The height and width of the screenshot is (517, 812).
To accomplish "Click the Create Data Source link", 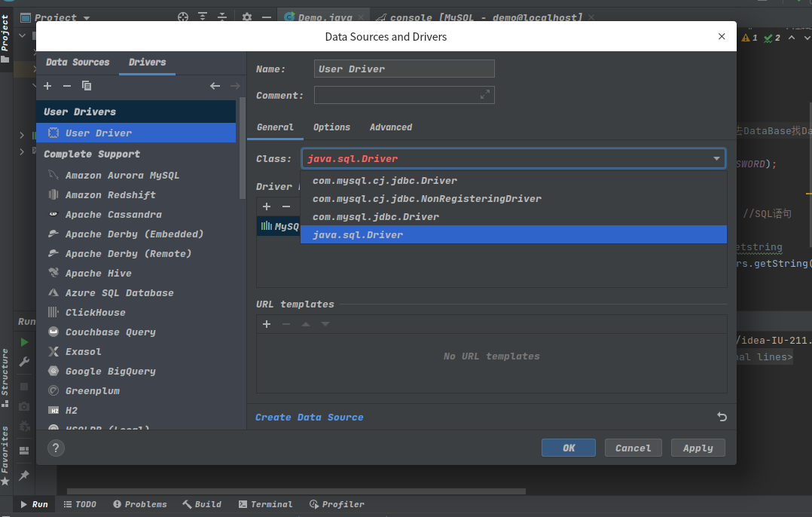I will point(309,418).
